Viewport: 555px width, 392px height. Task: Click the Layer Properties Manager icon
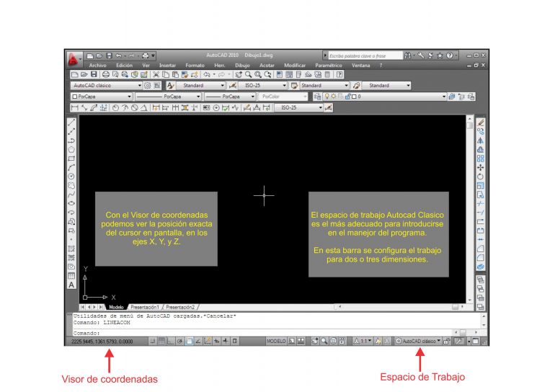317,97
